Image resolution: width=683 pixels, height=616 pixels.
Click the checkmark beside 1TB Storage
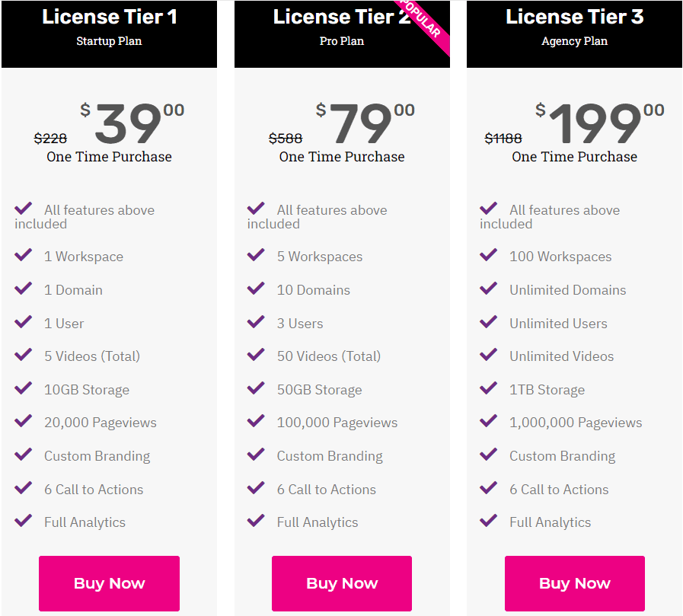pyautogui.click(x=488, y=389)
